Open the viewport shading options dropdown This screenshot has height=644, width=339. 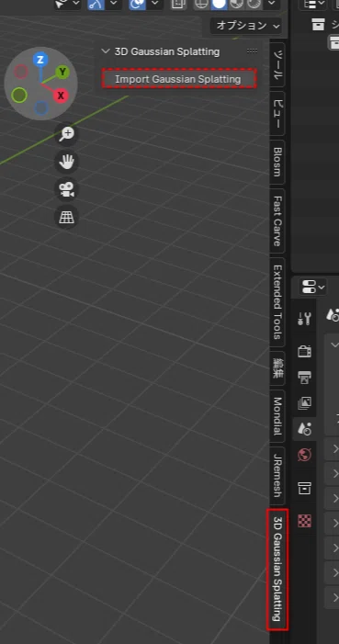point(271,4)
